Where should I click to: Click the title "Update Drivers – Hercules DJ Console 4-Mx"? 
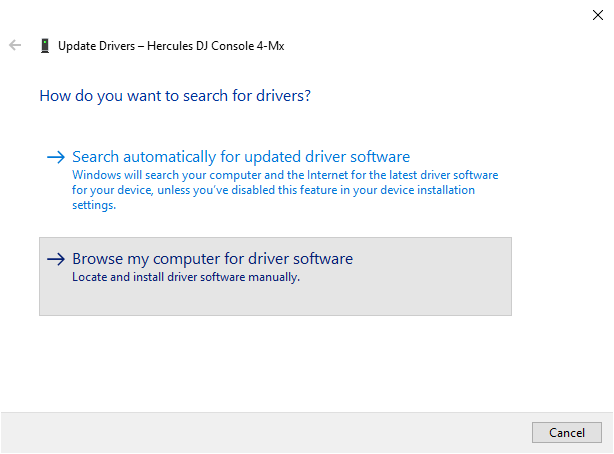coord(171,46)
